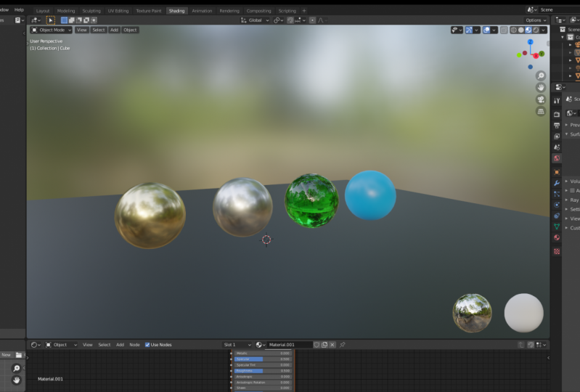This screenshot has width=580, height=392.
Task: Click the node editor pan hand icon
Action: pos(16,380)
